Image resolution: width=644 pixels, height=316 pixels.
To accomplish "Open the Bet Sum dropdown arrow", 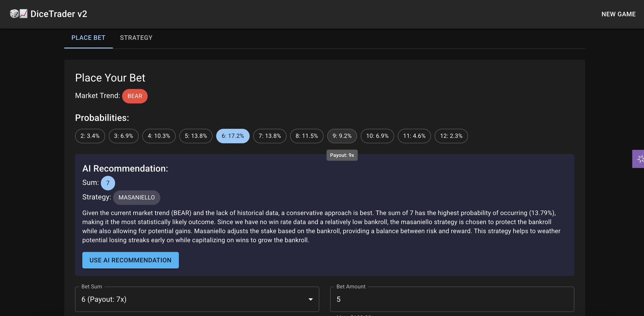I will pos(310,299).
